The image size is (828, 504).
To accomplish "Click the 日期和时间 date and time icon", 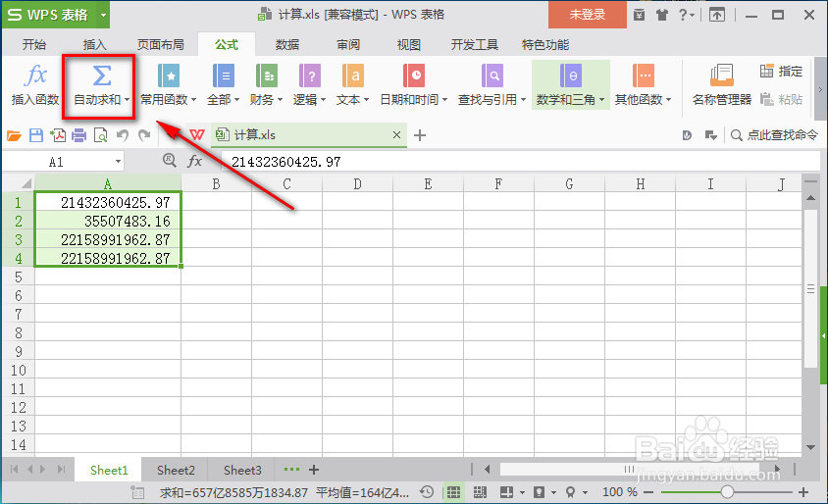I will coord(413,76).
